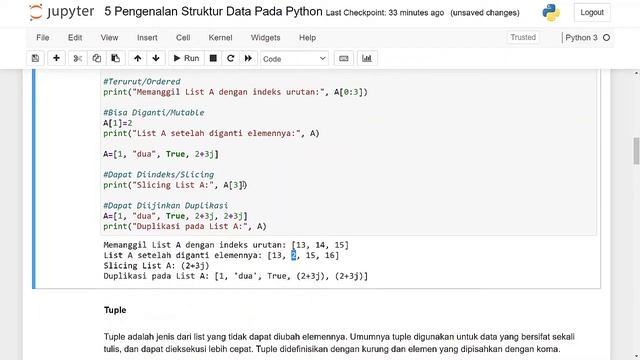Screen dimensions: 640x360
Task: Move the selected cell down with the arrow
Action: (x=156, y=58)
